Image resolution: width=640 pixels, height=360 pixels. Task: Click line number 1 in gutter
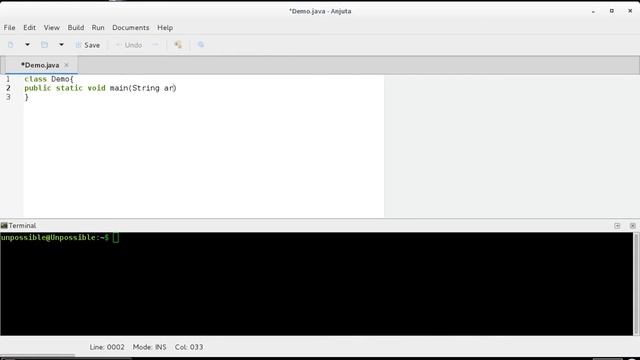(x=8, y=79)
